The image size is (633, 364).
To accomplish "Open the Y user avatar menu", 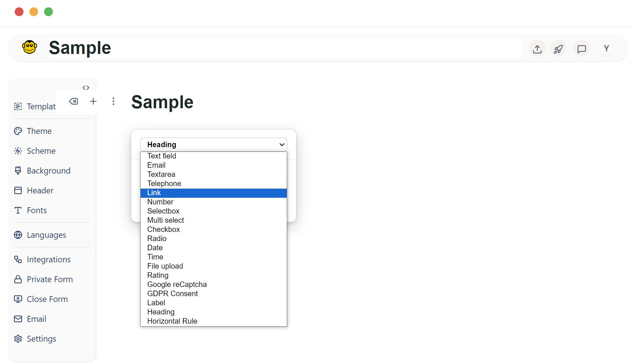I will [x=607, y=48].
